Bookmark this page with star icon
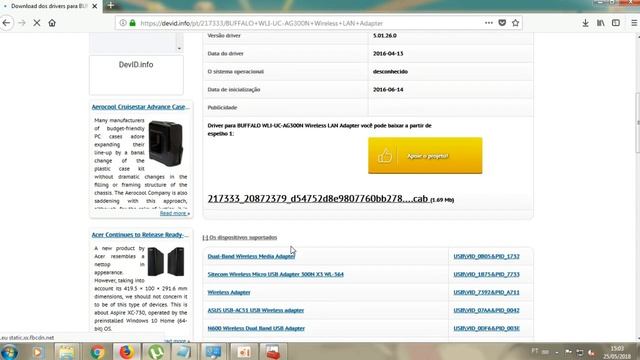640x360 pixels. pyautogui.click(x=516, y=23)
